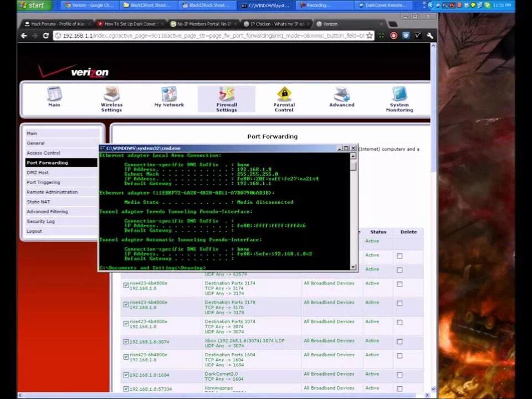Screen dimensions: 532x399
Task: Open Advanced Filtering in the sidebar
Action: [62, 211]
